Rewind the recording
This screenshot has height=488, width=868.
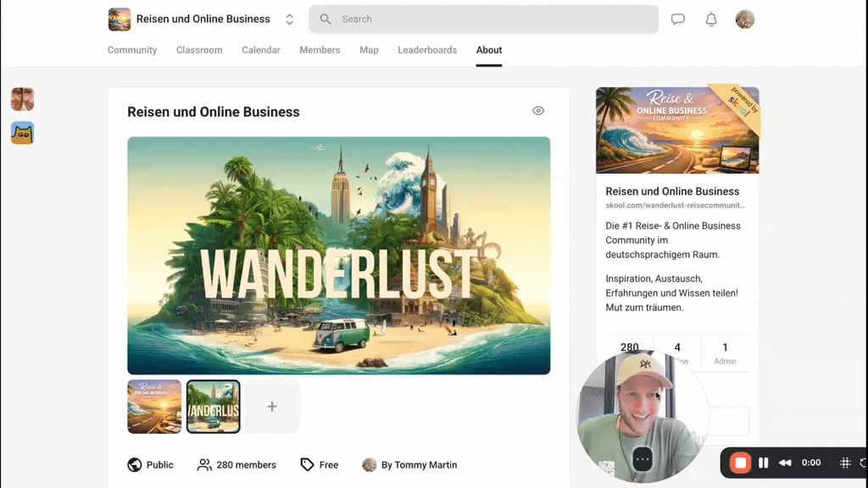(785, 463)
